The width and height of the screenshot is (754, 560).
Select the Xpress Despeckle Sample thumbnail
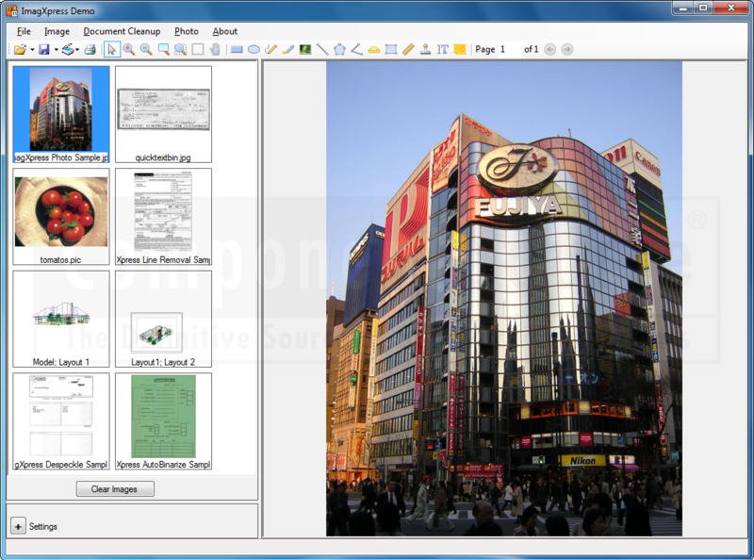61,421
